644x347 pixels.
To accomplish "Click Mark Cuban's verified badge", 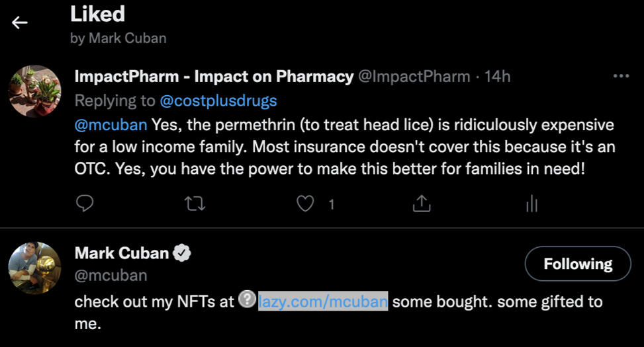I will coord(182,252).
